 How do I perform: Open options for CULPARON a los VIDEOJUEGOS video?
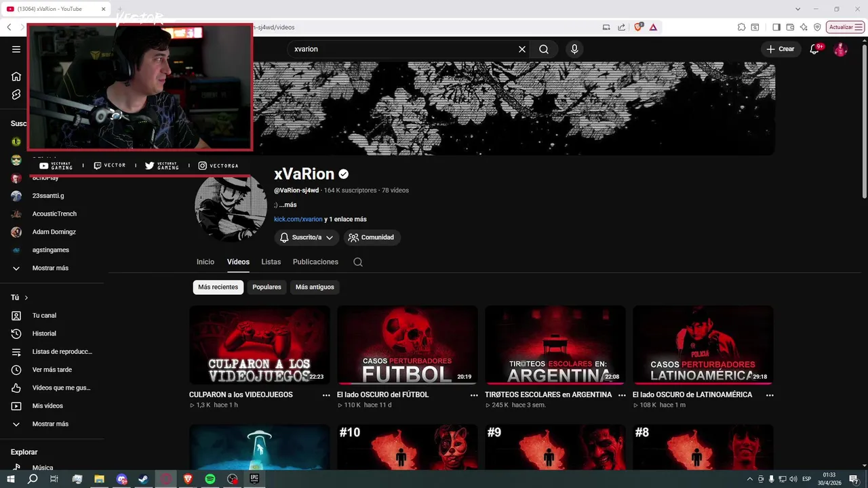pos(326,395)
